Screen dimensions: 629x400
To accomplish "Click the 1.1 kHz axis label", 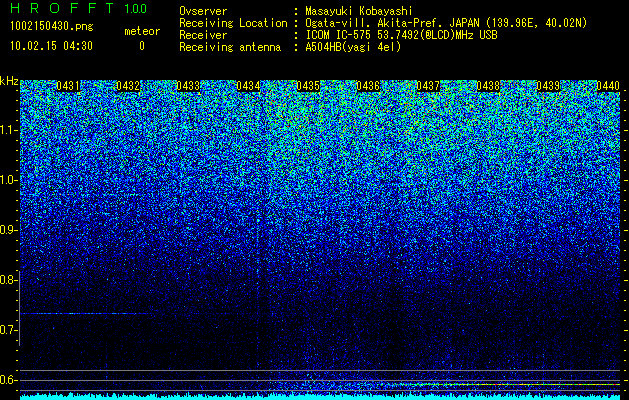I will [x=7, y=130].
